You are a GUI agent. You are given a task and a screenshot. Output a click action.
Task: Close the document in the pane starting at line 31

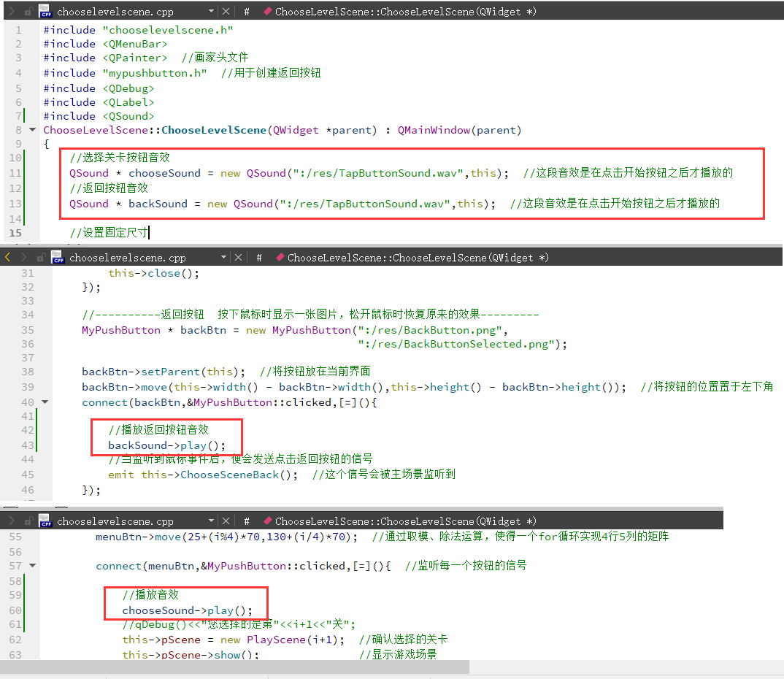[239, 257]
